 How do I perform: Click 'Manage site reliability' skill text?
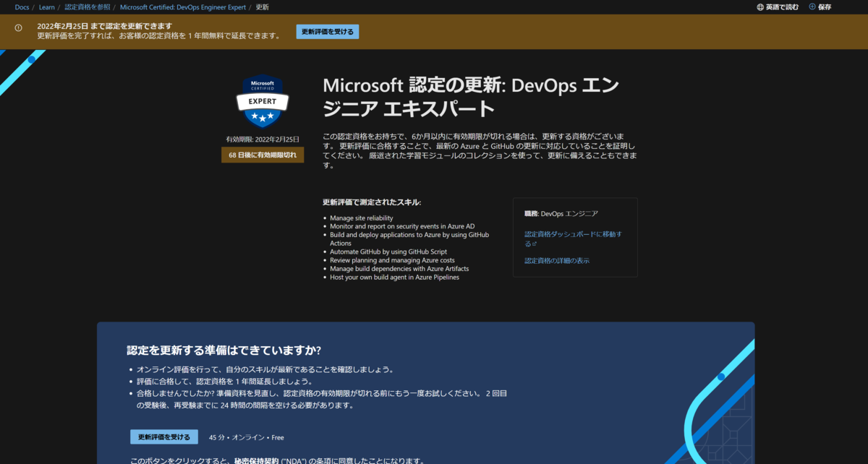coord(362,218)
